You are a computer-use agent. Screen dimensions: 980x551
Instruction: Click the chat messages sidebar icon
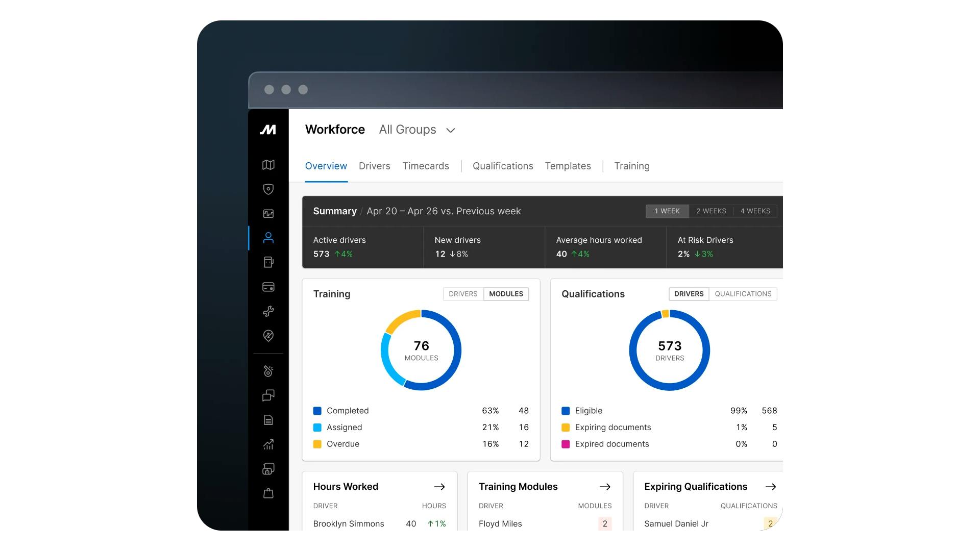pyautogui.click(x=268, y=395)
